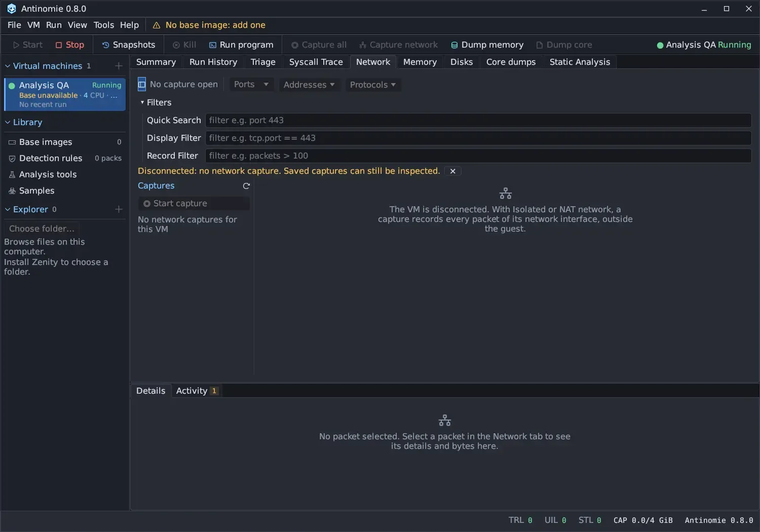This screenshot has width=760, height=532.
Task: Dismiss the Disconnected warning message
Action: pos(453,171)
